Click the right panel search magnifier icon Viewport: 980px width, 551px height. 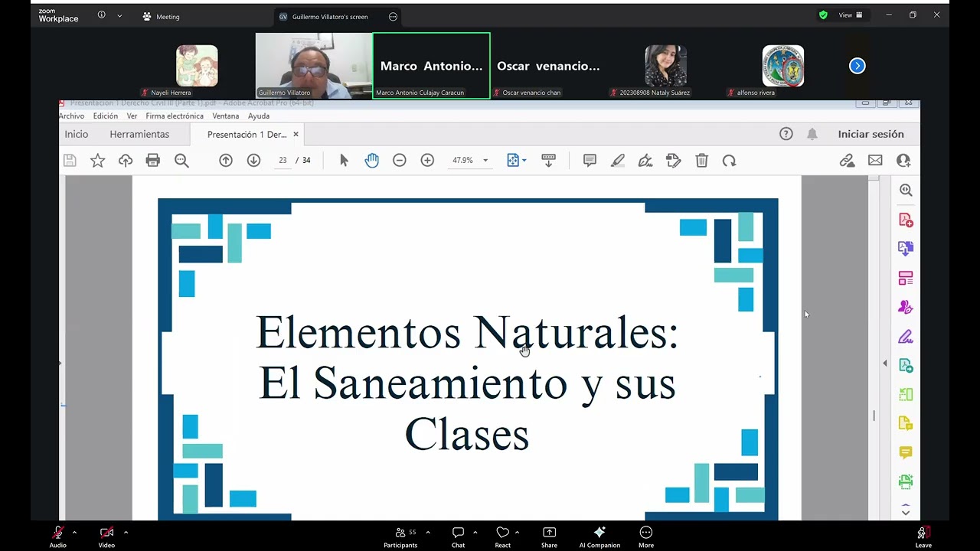[906, 191]
